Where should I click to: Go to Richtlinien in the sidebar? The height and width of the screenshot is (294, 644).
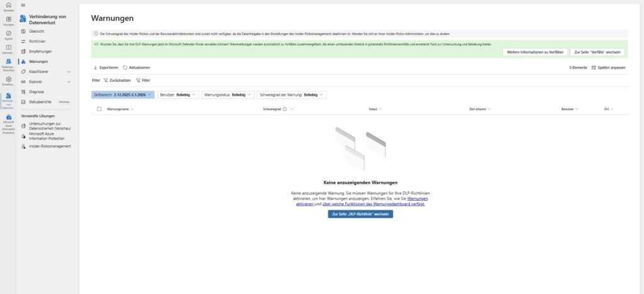click(x=38, y=41)
